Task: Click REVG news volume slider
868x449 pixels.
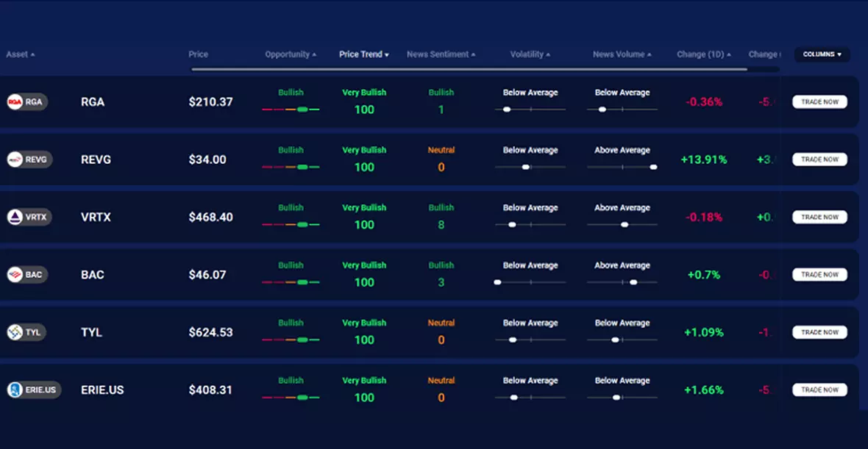Action: pyautogui.click(x=622, y=167)
